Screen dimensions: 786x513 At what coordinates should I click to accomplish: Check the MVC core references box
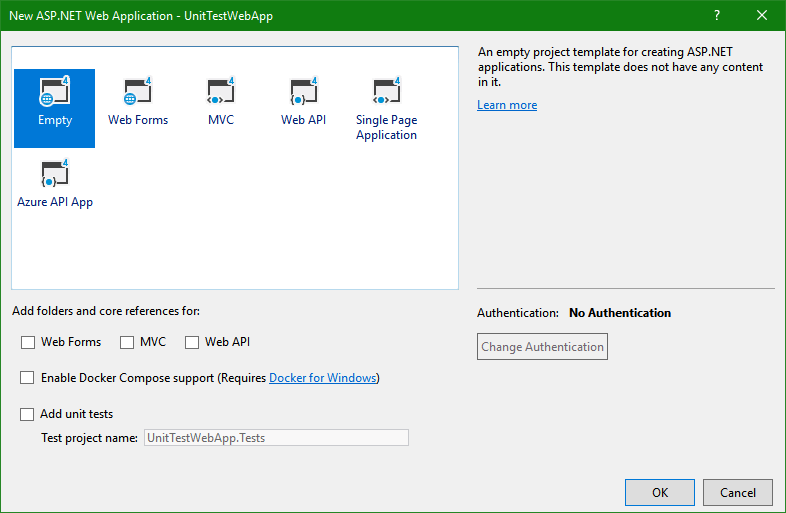[127, 342]
